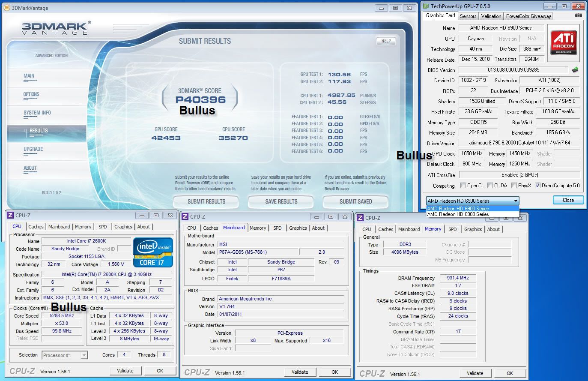Image resolution: width=588 pixels, height=381 pixels.
Task: Click the 3DMark Vantage logo
Action: pos(55,27)
